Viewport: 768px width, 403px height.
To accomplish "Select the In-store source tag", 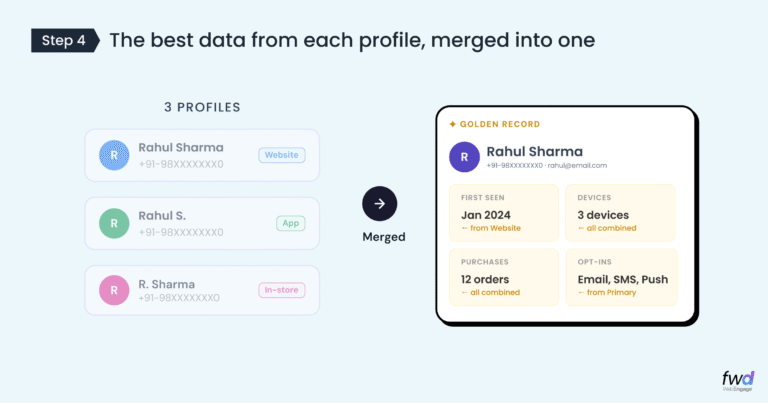I will [x=281, y=290].
